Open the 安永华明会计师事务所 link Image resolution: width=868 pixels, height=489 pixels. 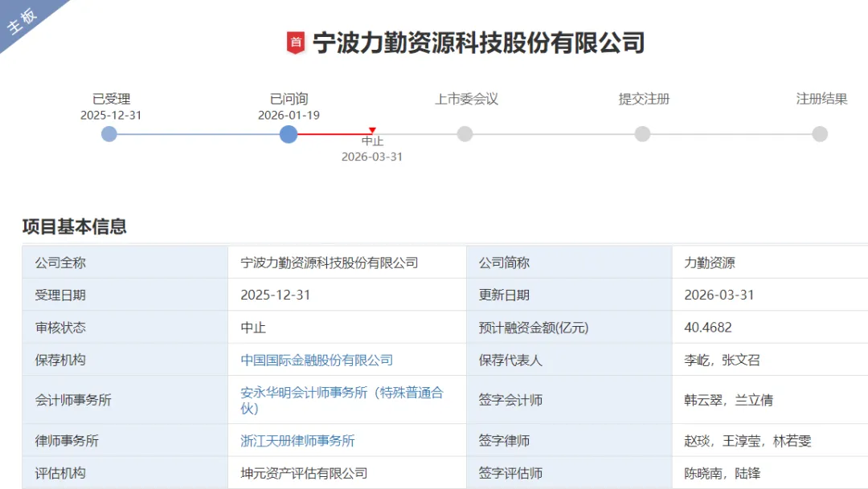(342, 400)
